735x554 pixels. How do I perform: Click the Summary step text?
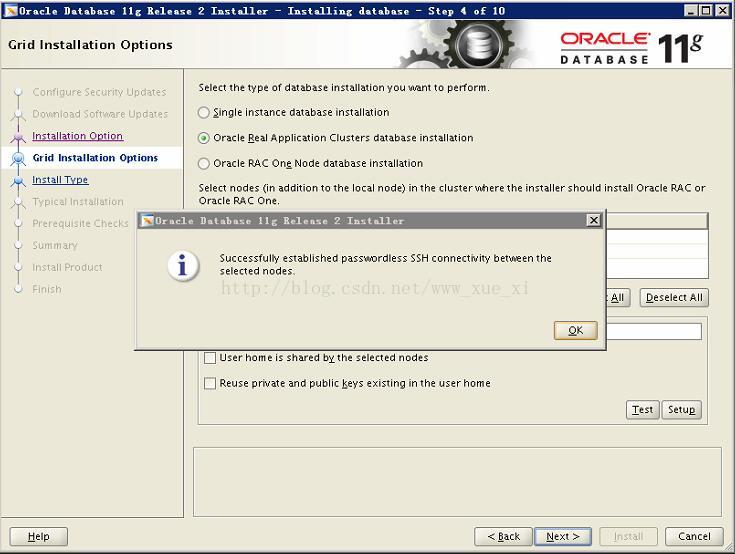click(x=55, y=246)
